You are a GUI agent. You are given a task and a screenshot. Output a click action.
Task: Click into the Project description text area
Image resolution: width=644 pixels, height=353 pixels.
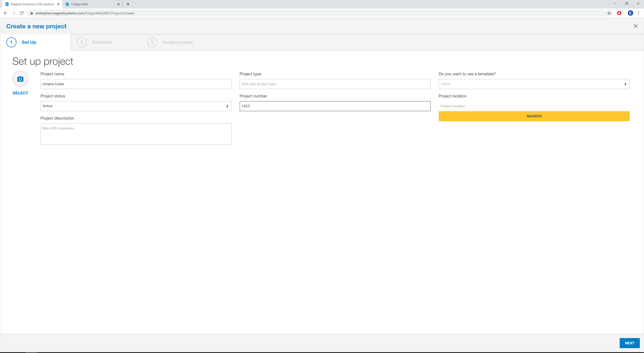[x=136, y=134]
